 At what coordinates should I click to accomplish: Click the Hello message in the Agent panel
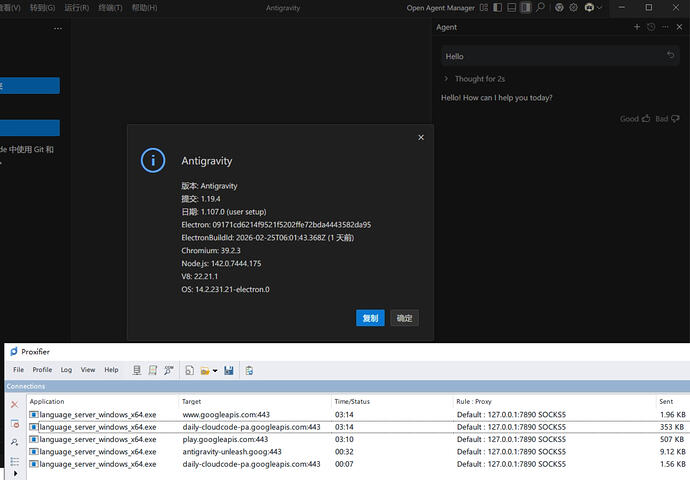560,56
